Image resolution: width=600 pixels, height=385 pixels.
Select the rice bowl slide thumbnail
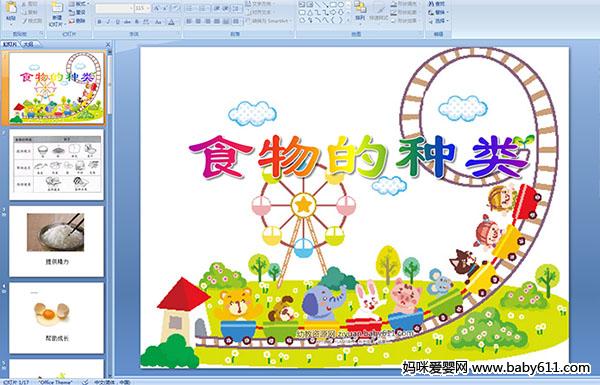coord(56,241)
